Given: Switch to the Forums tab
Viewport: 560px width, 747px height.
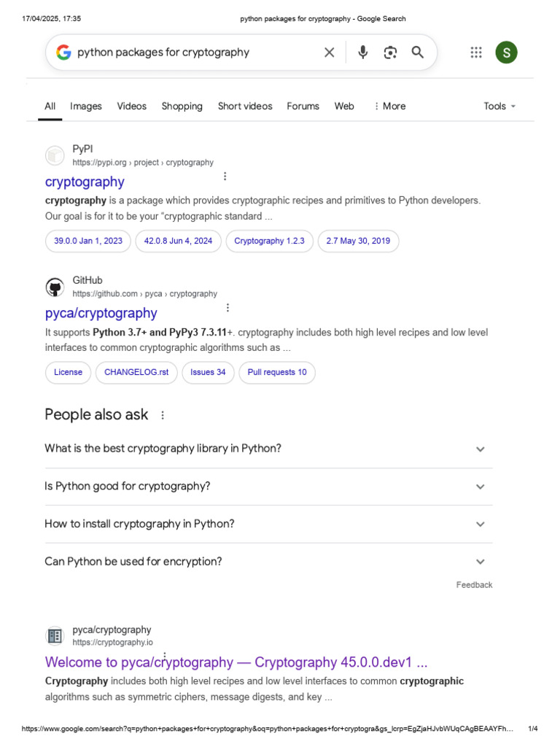Looking at the screenshot, I should (x=303, y=107).
